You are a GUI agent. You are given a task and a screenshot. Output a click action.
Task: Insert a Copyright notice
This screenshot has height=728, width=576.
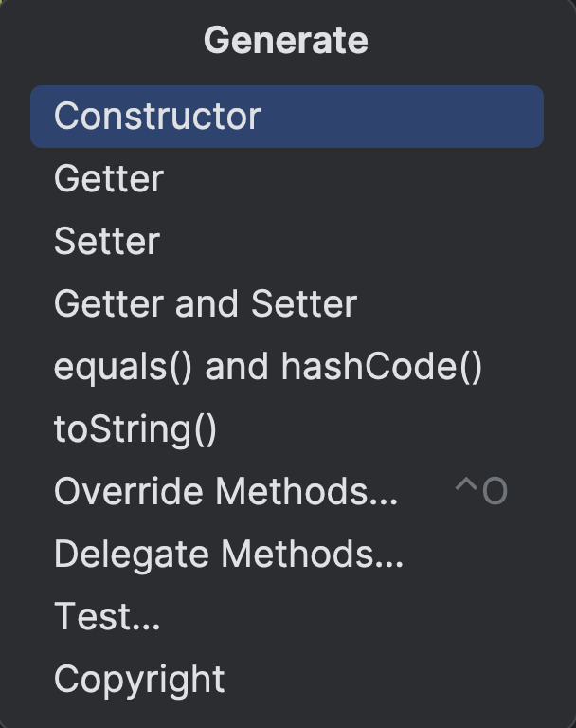tap(139, 680)
